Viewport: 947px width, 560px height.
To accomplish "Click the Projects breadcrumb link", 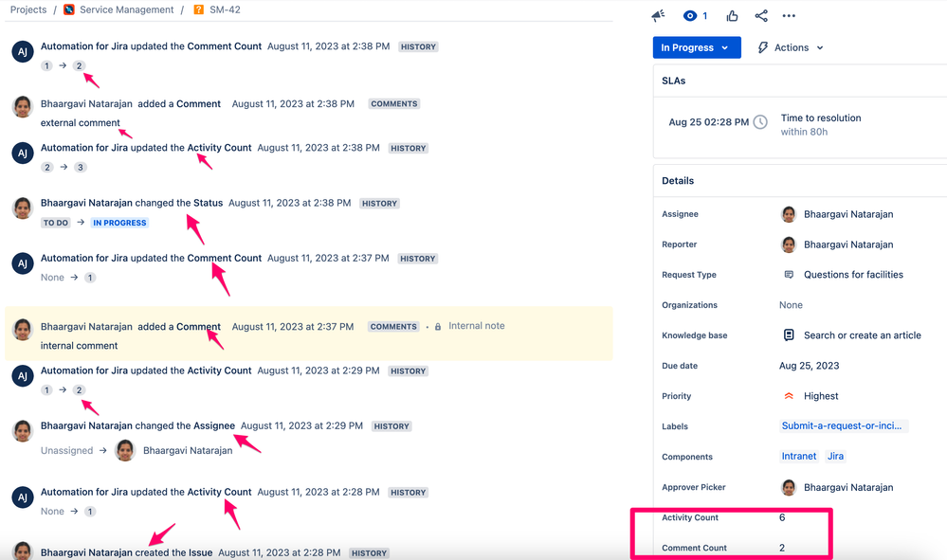I will (x=28, y=9).
